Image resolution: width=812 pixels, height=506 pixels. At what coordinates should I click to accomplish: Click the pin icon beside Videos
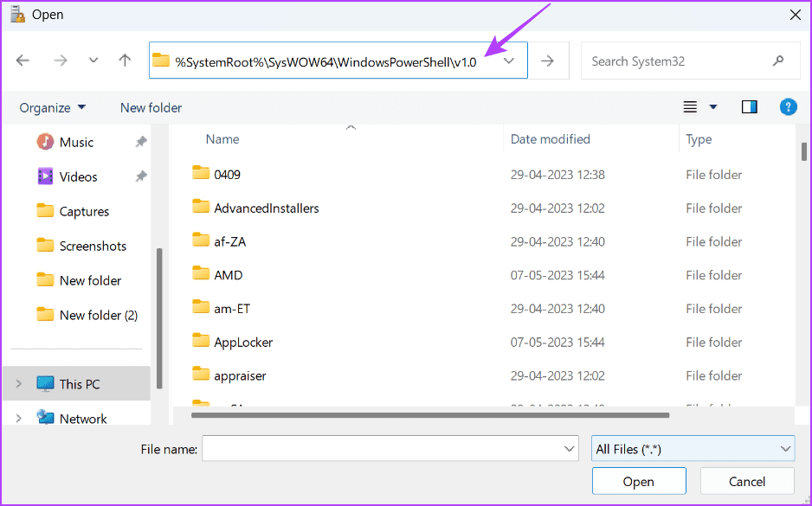[141, 176]
